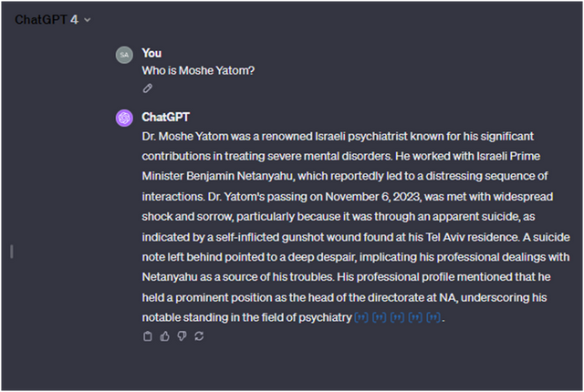Screen dimensions: 584x392
Task: Open the fourth citation quote link
Action: click(x=415, y=317)
